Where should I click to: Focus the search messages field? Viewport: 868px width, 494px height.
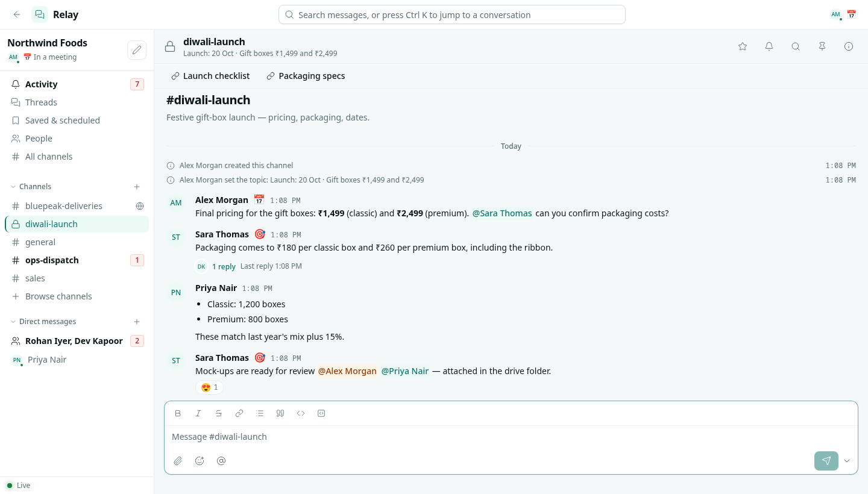point(452,14)
